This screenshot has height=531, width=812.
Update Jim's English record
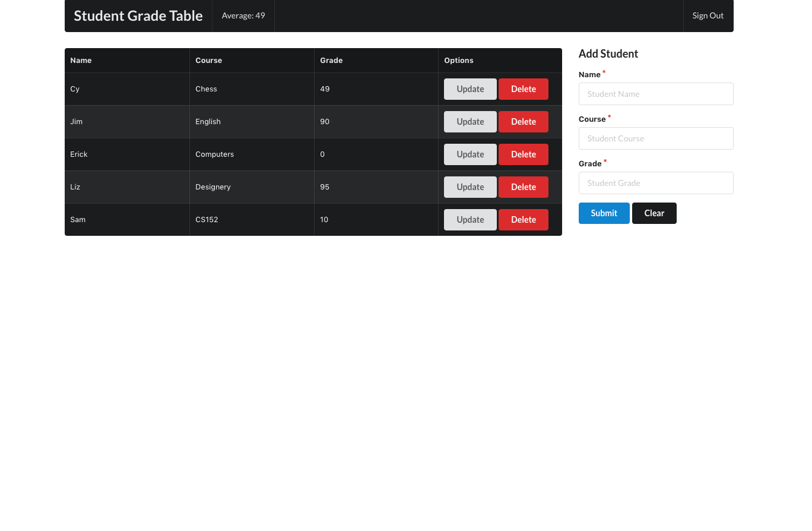[x=470, y=122]
